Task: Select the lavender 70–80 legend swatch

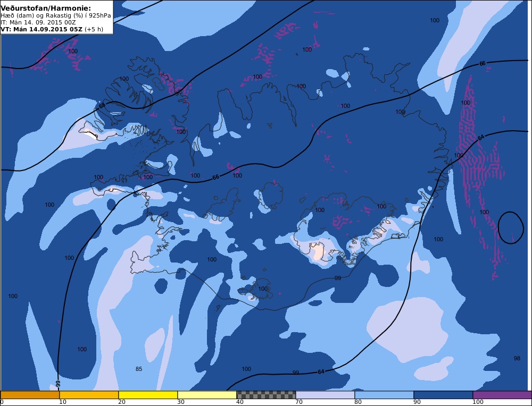Action: pyautogui.click(x=325, y=395)
